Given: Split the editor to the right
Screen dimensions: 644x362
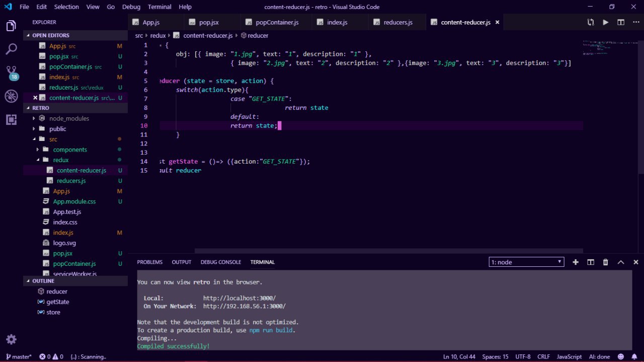Looking at the screenshot, I should tap(621, 22).
